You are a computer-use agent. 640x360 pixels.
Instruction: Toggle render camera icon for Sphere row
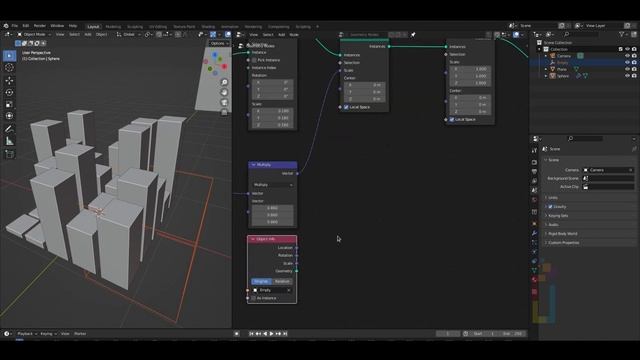[x=634, y=76]
